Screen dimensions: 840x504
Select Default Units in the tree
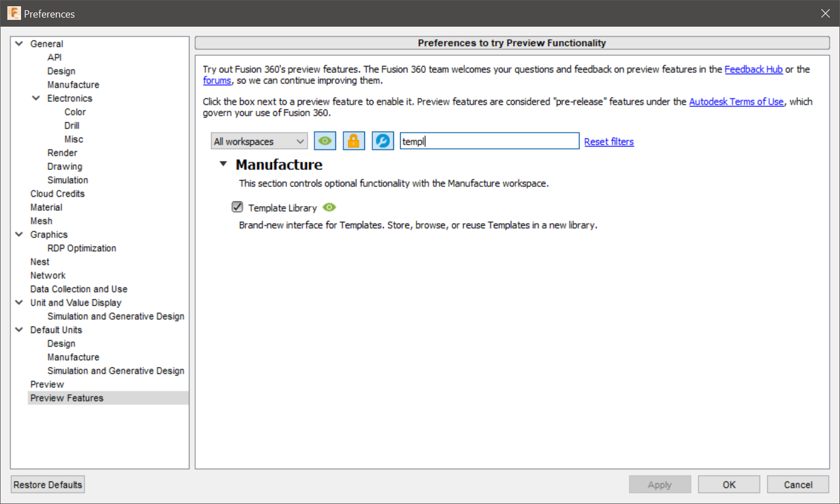click(x=56, y=330)
